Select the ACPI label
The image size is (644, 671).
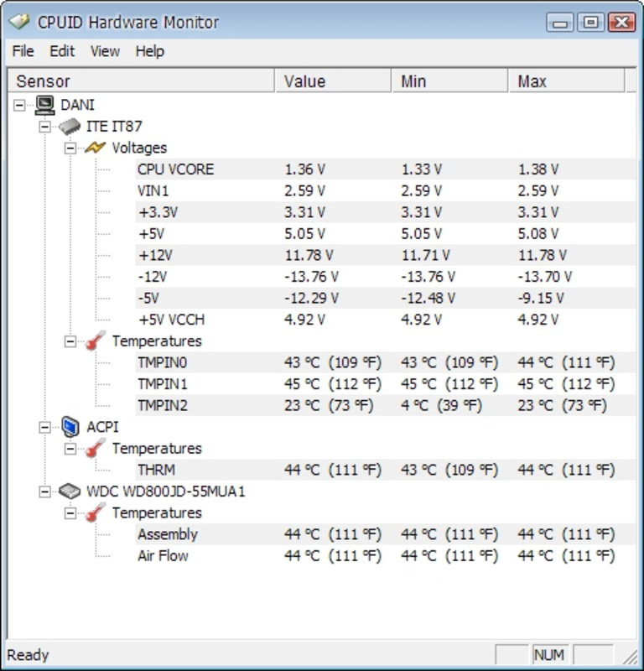click(102, 427)
